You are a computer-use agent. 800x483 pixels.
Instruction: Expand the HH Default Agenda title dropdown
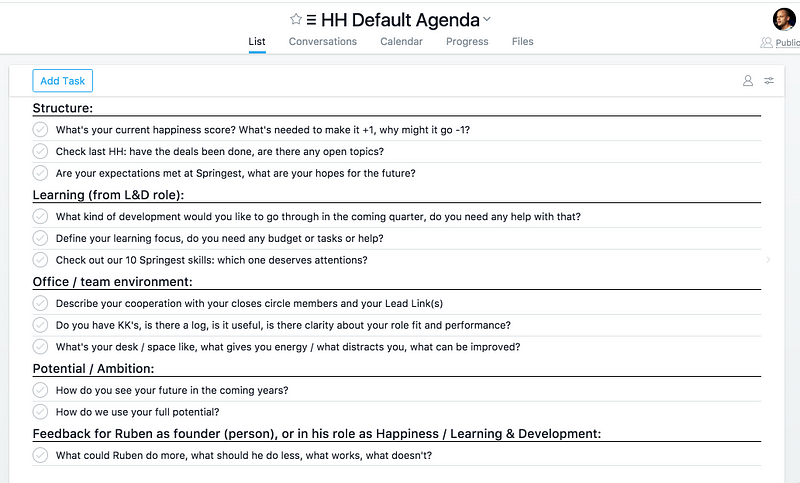point(487,19)
